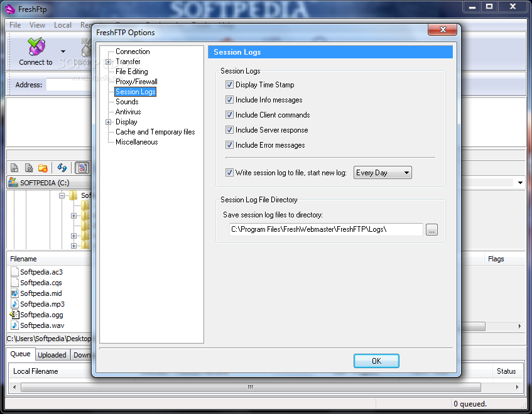The image size is (532, 414).
Task: Select Connection in options tree
Action: 133,52
